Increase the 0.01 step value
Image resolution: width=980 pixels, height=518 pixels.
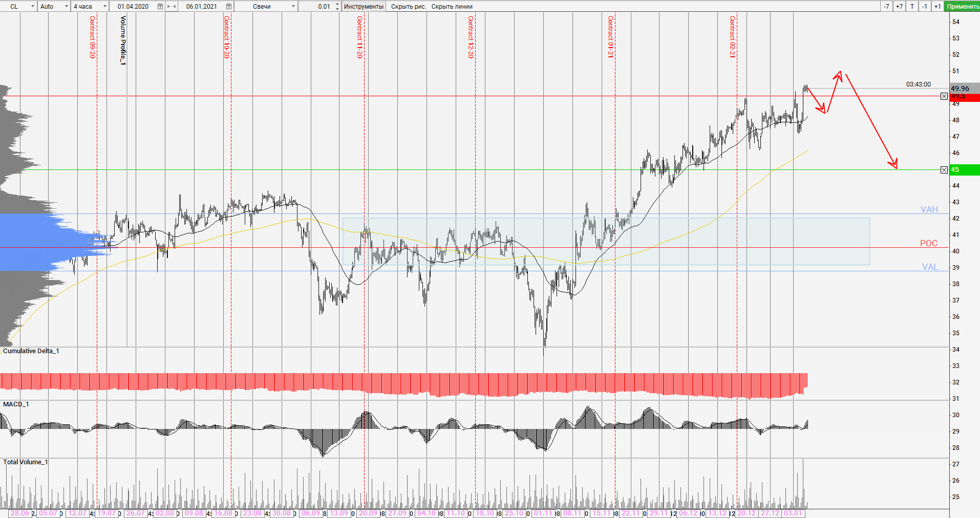[x=337, y=4]
